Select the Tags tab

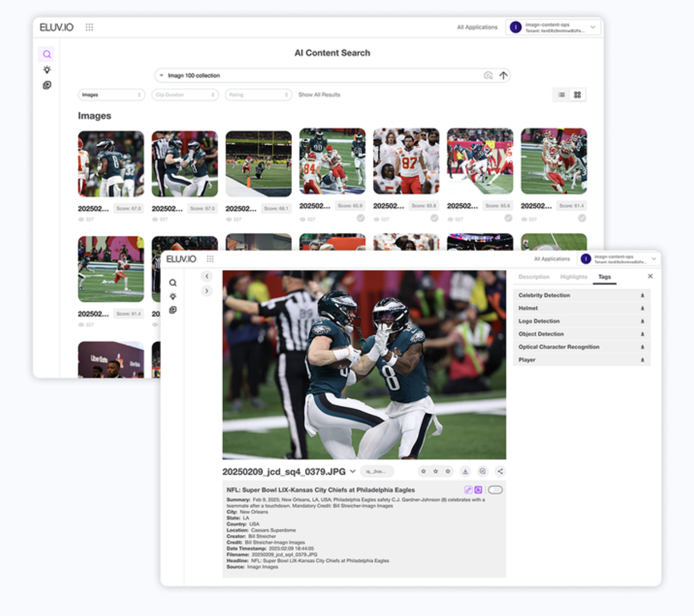click(604, 277)
